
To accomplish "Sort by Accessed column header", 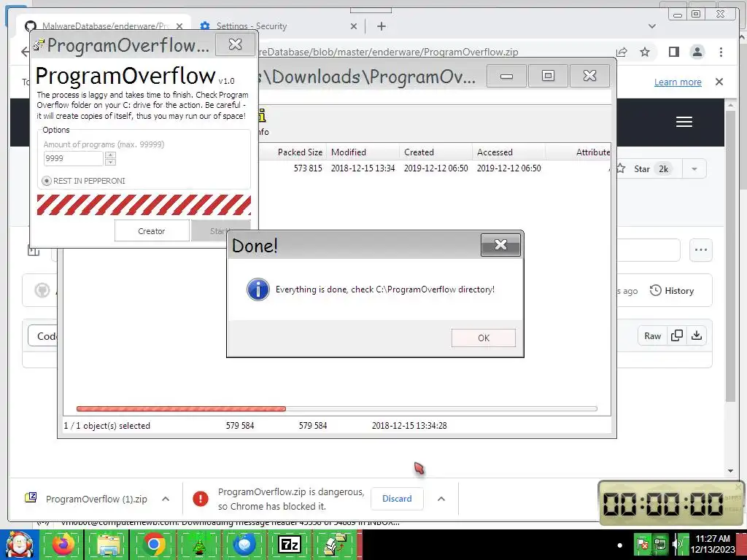I will pos(508,152).
